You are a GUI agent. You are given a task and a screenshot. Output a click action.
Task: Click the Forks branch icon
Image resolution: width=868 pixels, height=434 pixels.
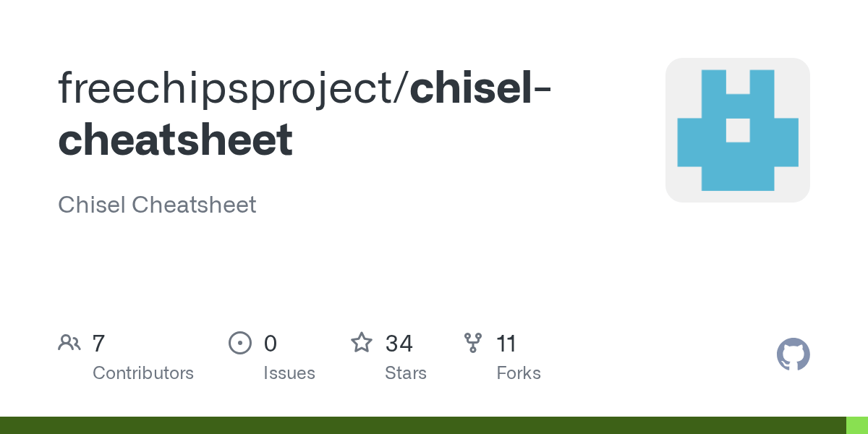click(x=472, y=343)
